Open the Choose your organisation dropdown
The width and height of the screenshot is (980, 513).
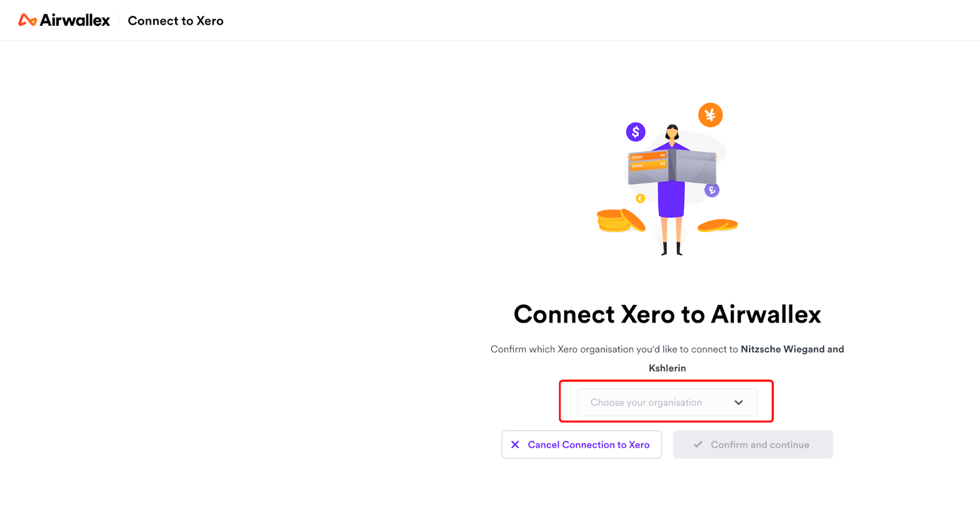[x=667, y=402]
